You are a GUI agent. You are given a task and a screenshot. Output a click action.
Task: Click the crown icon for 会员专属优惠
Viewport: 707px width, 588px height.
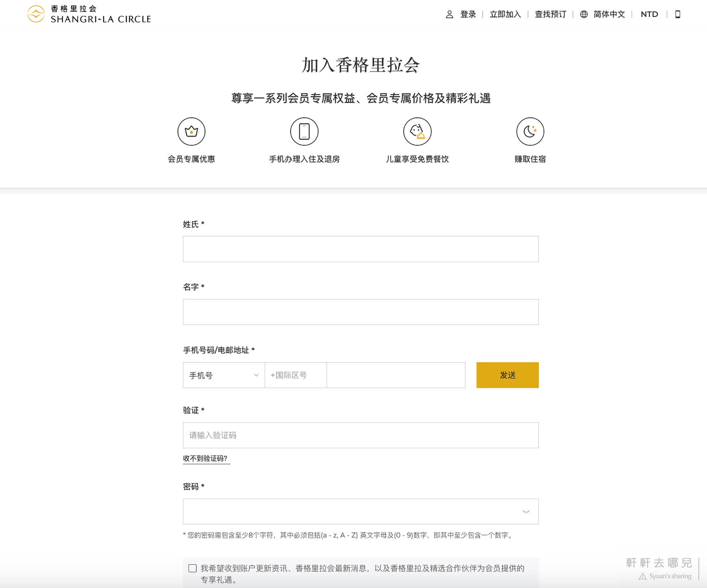pos(191,132)
